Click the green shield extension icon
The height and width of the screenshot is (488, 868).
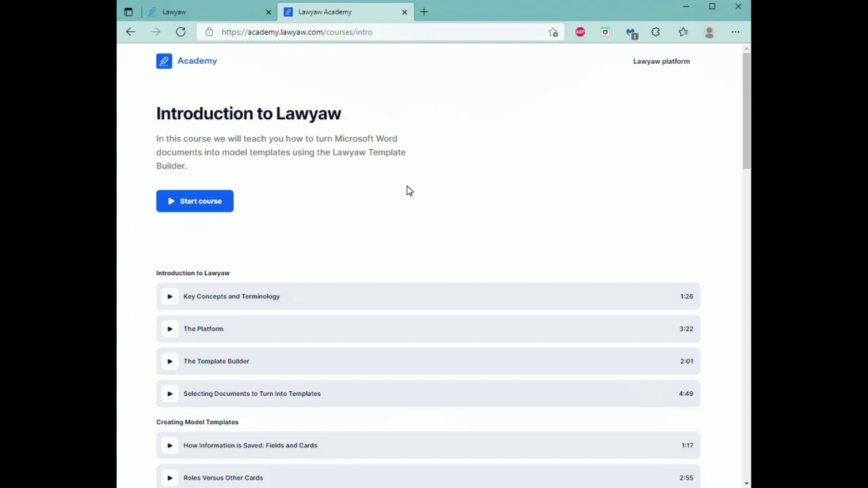click(x=605, y=32)
